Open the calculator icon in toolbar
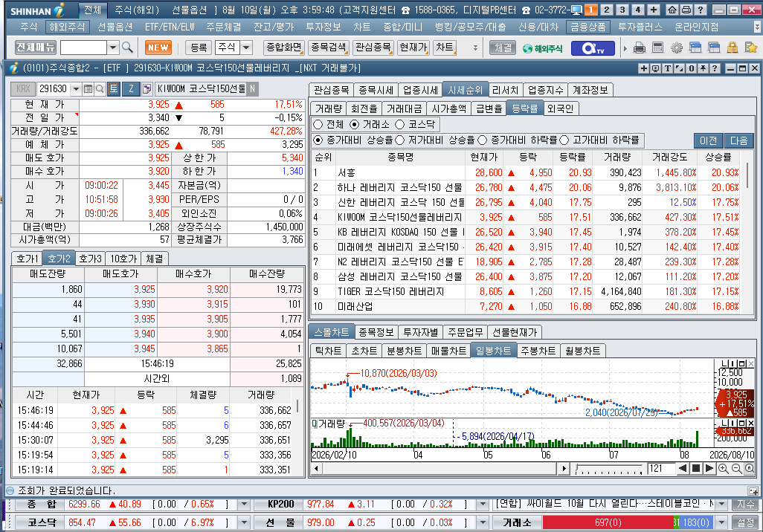The width and height of the screenshot is (763, 532). tap(657, 48)
